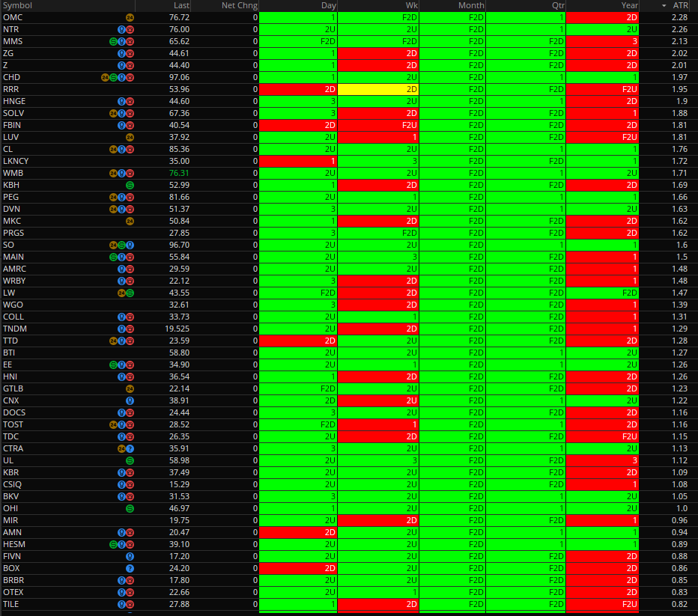Sort by the Symbol column header
This screenshot has height=616, width=698.
click(x=18, y=6)
